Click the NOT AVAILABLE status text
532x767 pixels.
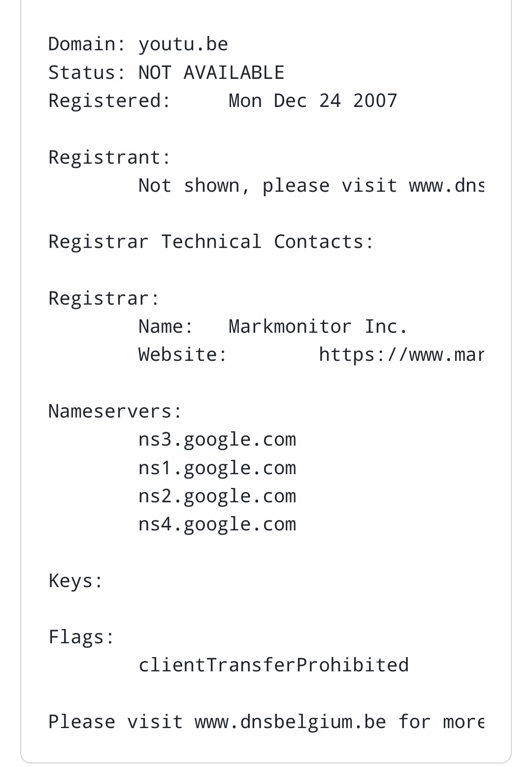pos(211,73)
